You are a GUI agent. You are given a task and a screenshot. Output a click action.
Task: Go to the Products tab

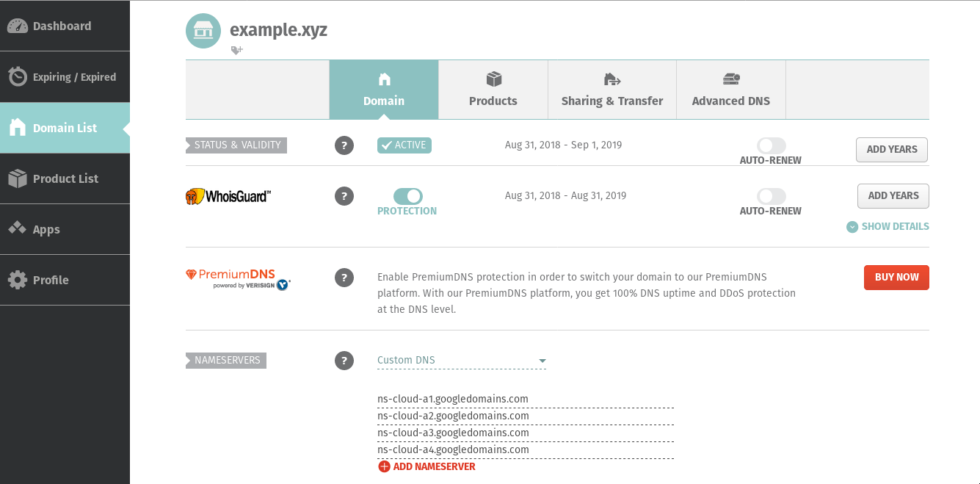493,90
